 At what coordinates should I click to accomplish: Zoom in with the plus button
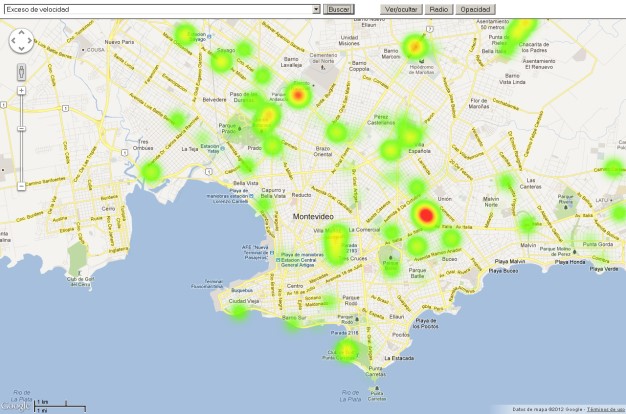pyautogui.click(x=21, y=91)
